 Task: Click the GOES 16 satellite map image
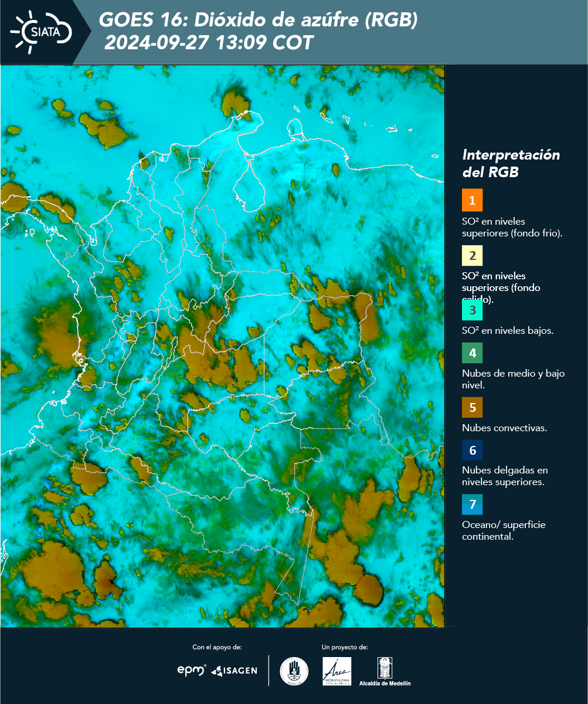tap(223, 346)
